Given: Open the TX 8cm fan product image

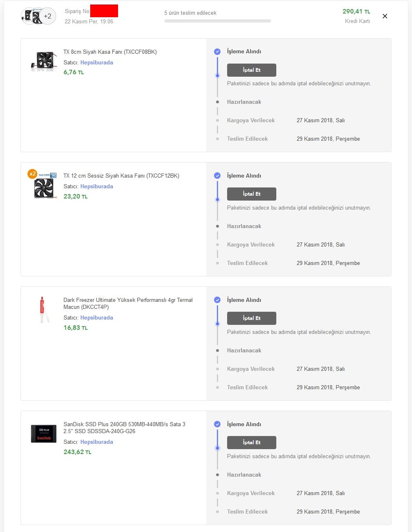Looking at the screenshot, I should tap(44, 60).
